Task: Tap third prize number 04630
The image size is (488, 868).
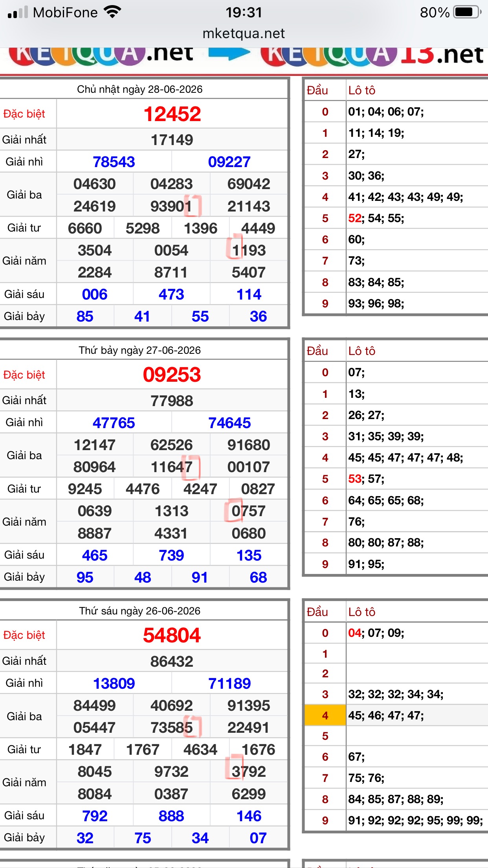Action: (x=95, y=184)
